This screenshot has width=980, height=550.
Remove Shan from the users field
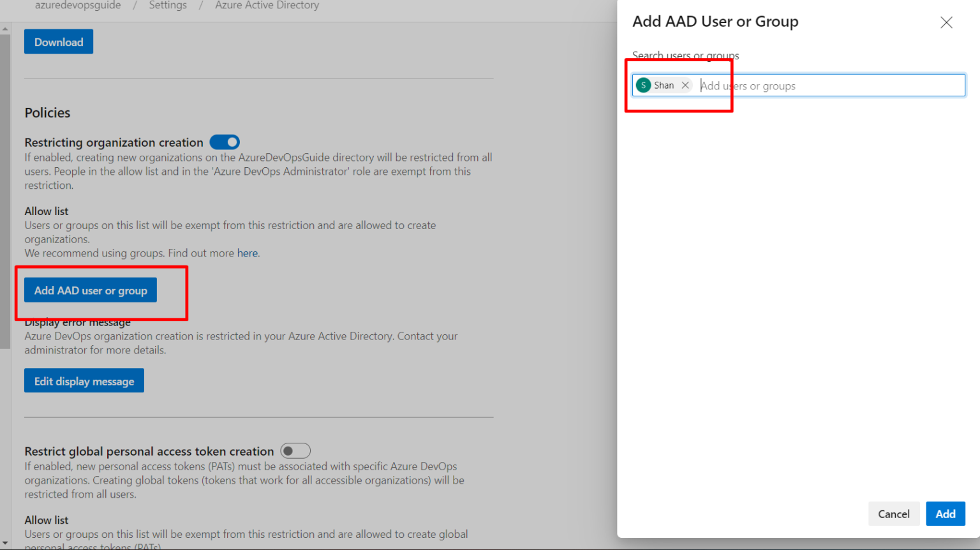(685, 84)
